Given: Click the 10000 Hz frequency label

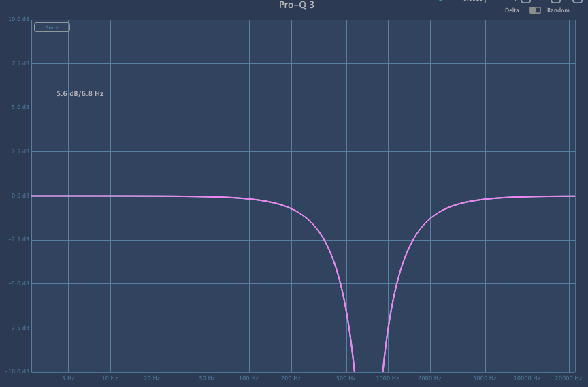Looking at the screenshot, I should 527,378.
